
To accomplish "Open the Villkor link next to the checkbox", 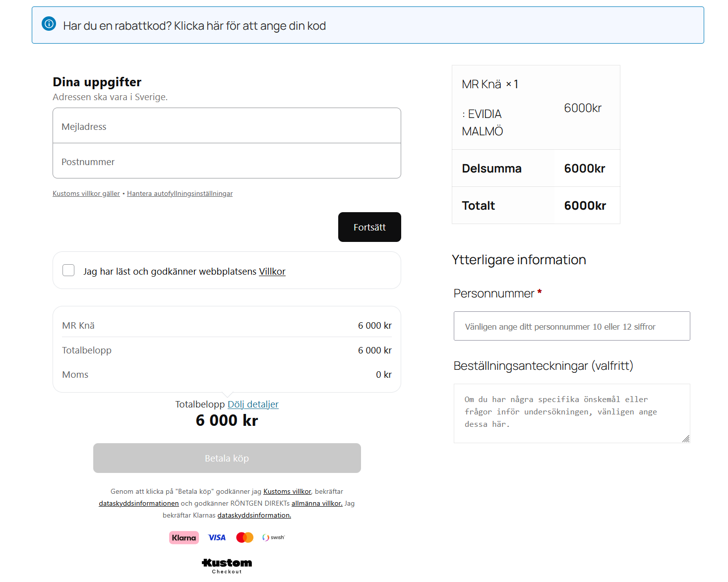I will tap(272, 271).
